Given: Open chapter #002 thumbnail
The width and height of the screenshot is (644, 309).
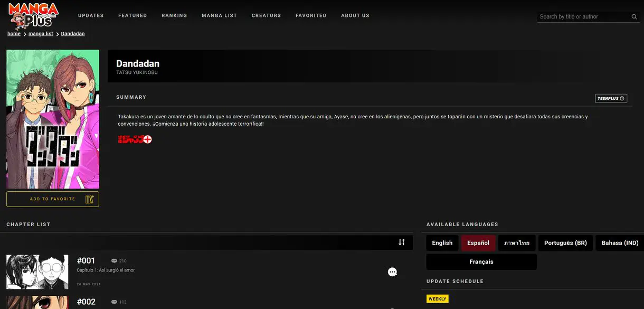Looking at the screenshot, I should tap(37, 303).
